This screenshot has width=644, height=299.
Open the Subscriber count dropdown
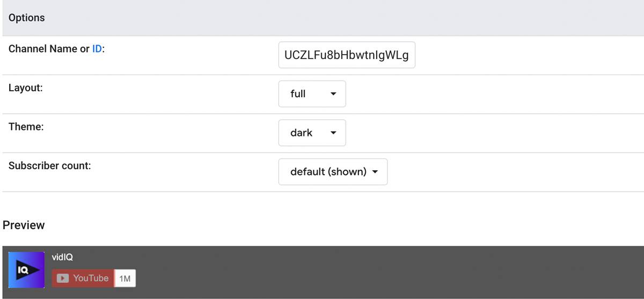[333, 172]
